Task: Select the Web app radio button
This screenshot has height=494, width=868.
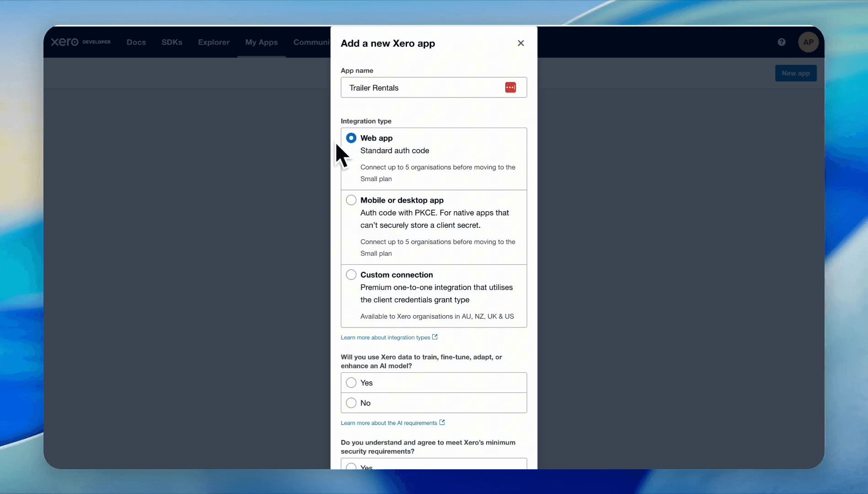Action: [351, 138]
